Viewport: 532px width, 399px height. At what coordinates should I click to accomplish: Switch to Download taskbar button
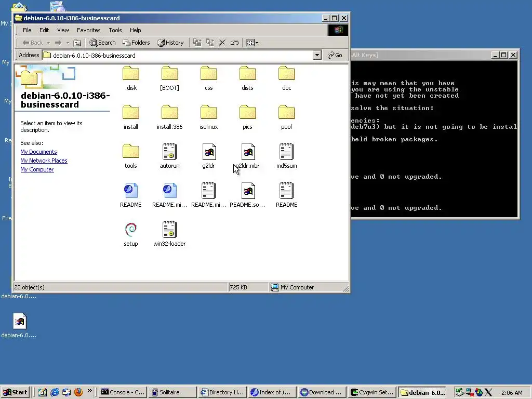point(322,392)
